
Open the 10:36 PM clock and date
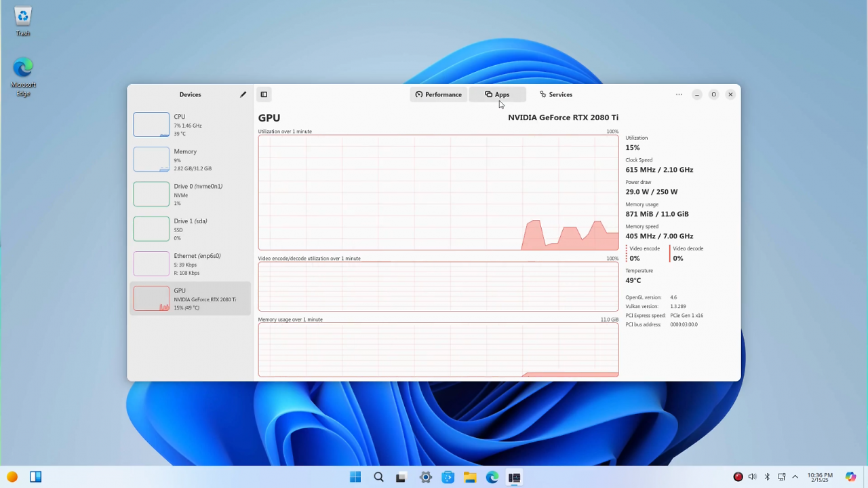coord(820,477)
